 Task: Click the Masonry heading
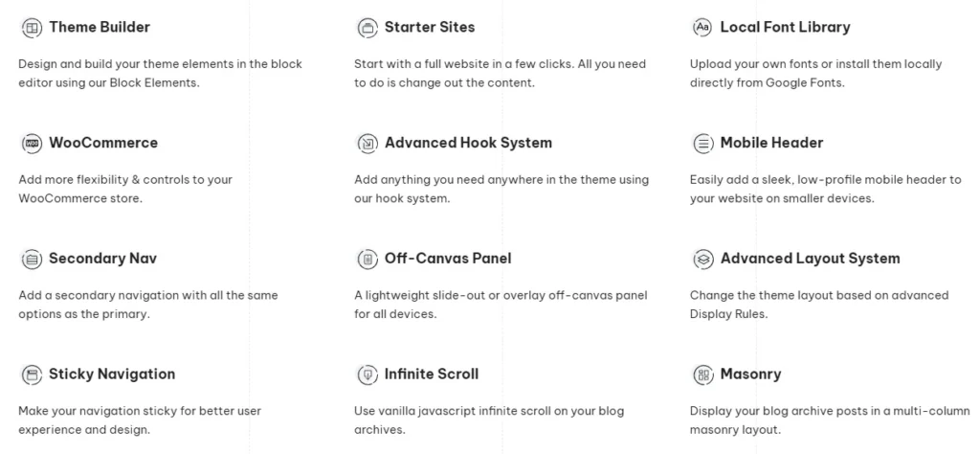click(750, 374)
